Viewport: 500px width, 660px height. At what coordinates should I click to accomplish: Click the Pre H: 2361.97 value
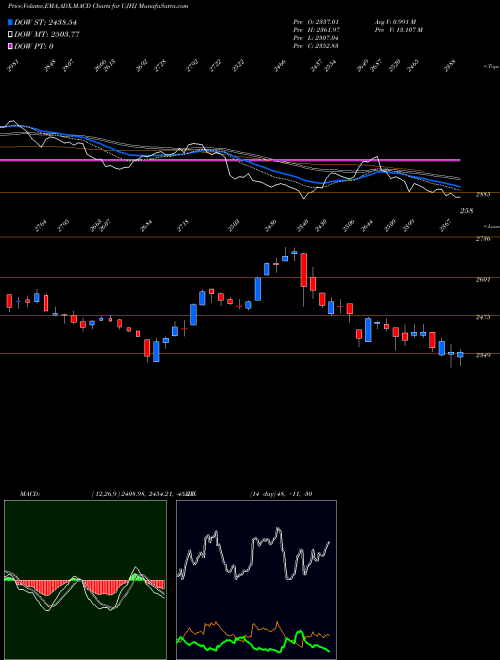pyautogui.click(x=316, y=30)
